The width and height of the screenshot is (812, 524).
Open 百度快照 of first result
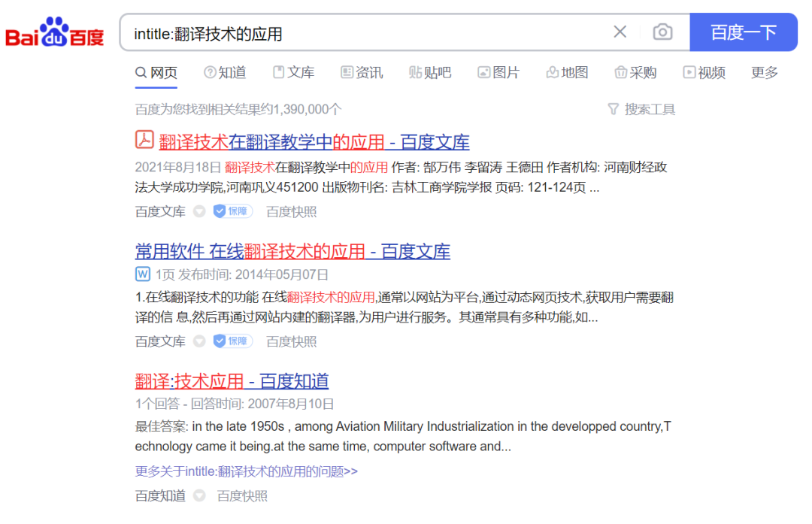(292, 212)
